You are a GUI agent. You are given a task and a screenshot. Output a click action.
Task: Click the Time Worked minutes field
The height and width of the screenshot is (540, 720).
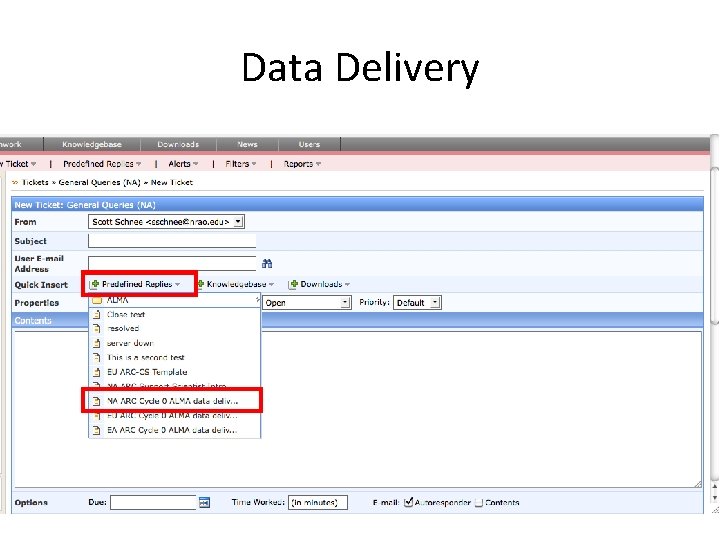[317, 502]
